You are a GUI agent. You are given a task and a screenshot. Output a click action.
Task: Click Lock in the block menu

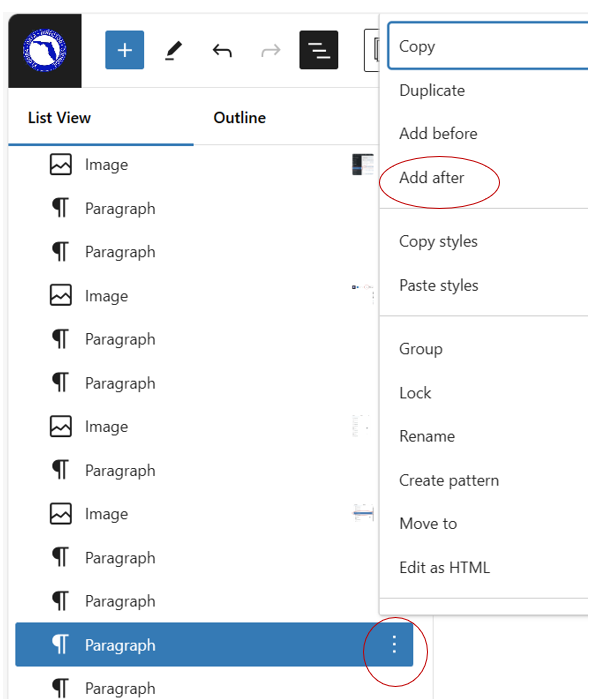[415, 393]
